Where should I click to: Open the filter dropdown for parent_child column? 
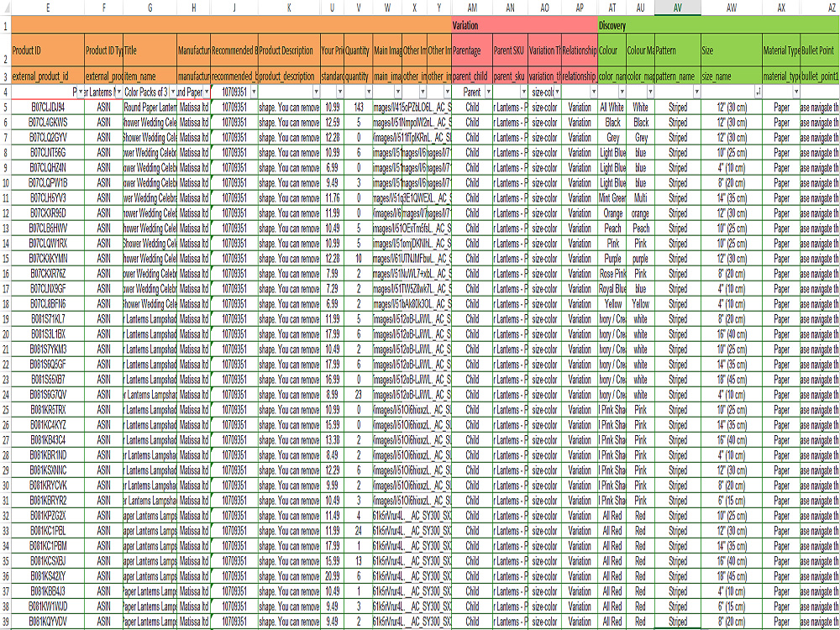(x=488, y=92)
